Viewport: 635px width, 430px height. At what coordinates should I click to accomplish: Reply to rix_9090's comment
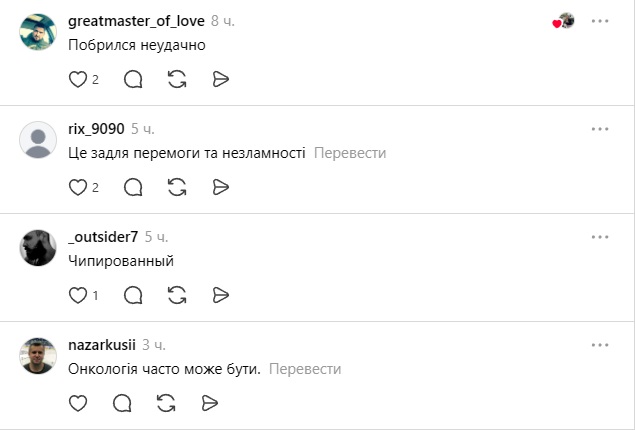tap(133, 187)
